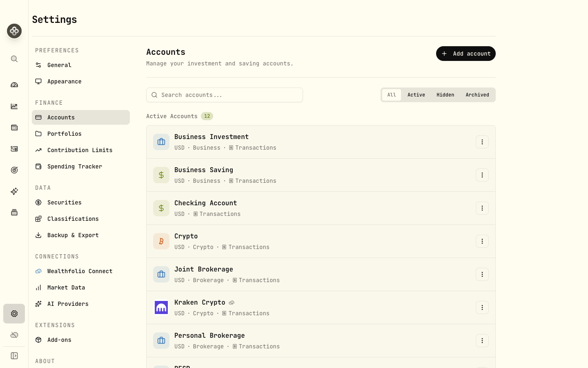
Task: Open the search icon in left rail
Action: pyautogui.click(x=14, y=59)
